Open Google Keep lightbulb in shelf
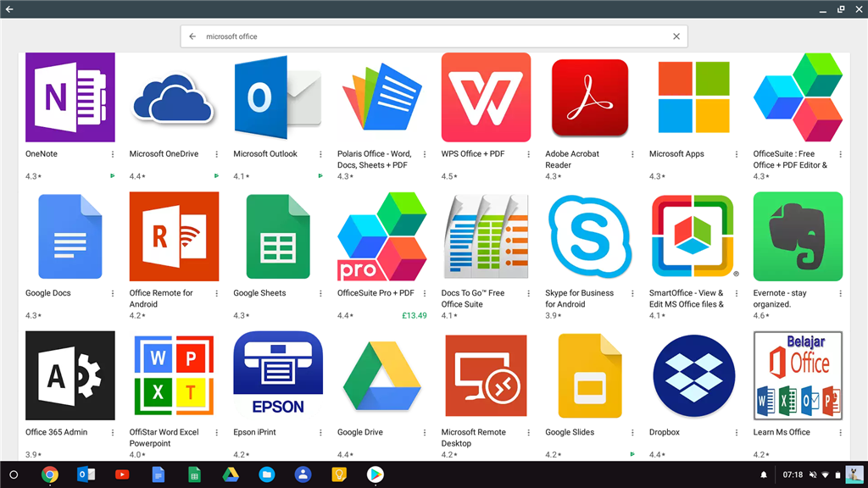The height and width of the screenshot is (488, 868). pyautogui.click(x=339, y=474)
